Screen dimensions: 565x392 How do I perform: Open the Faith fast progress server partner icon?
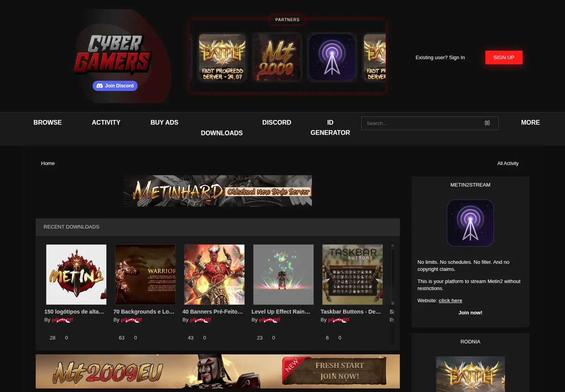point(222,57)
